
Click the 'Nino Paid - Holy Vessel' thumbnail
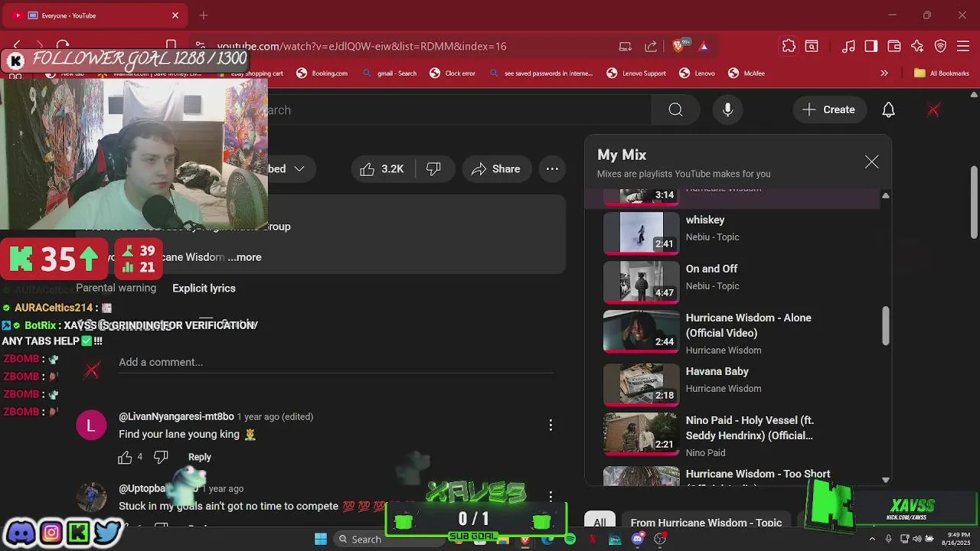[x=642, y=435]
